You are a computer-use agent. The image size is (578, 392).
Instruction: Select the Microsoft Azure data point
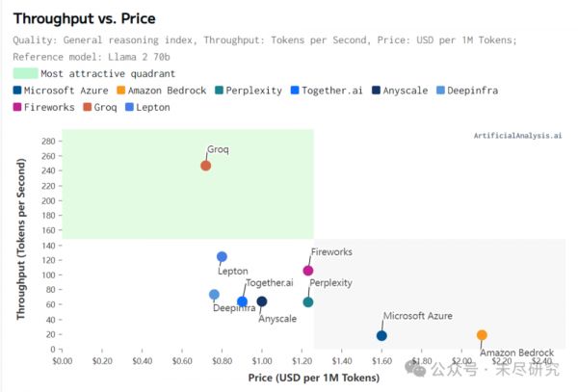(381, 335)
